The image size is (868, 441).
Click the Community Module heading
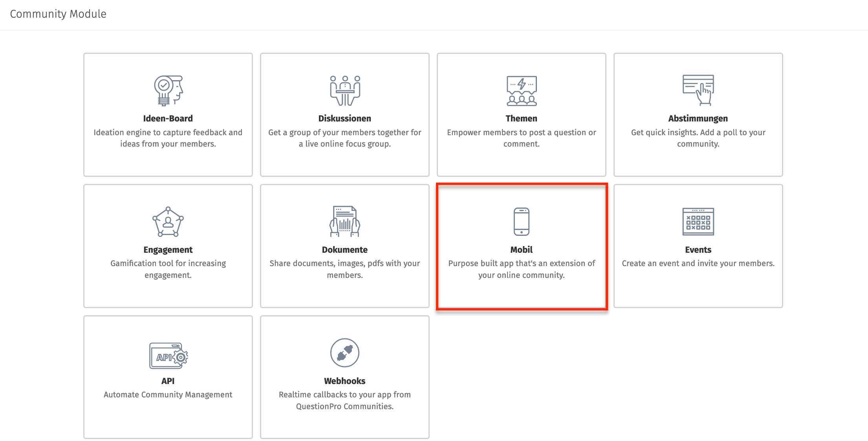[57, 14]
